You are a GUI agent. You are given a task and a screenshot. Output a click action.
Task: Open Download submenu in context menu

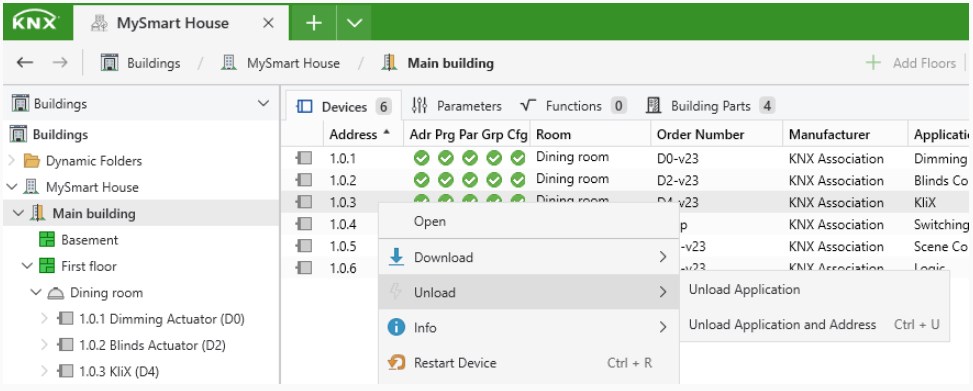click(529, 257)
